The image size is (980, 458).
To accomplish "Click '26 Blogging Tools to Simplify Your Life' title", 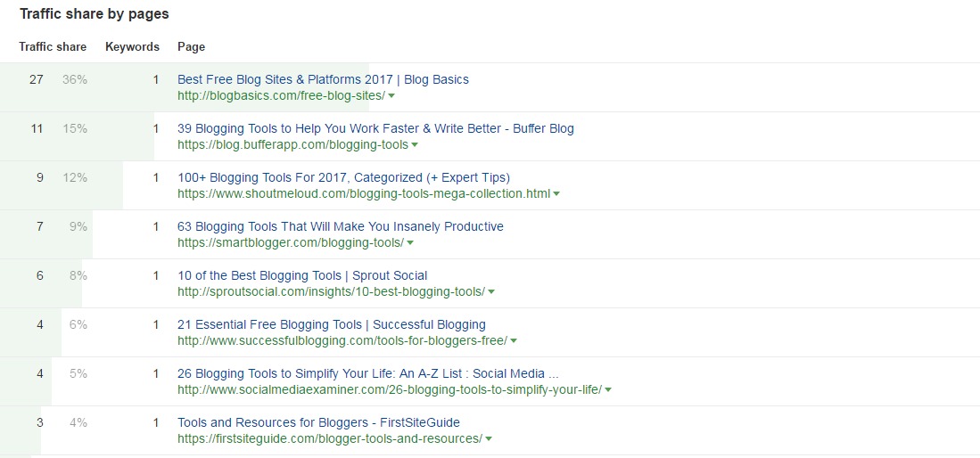I will click(368, 373).
